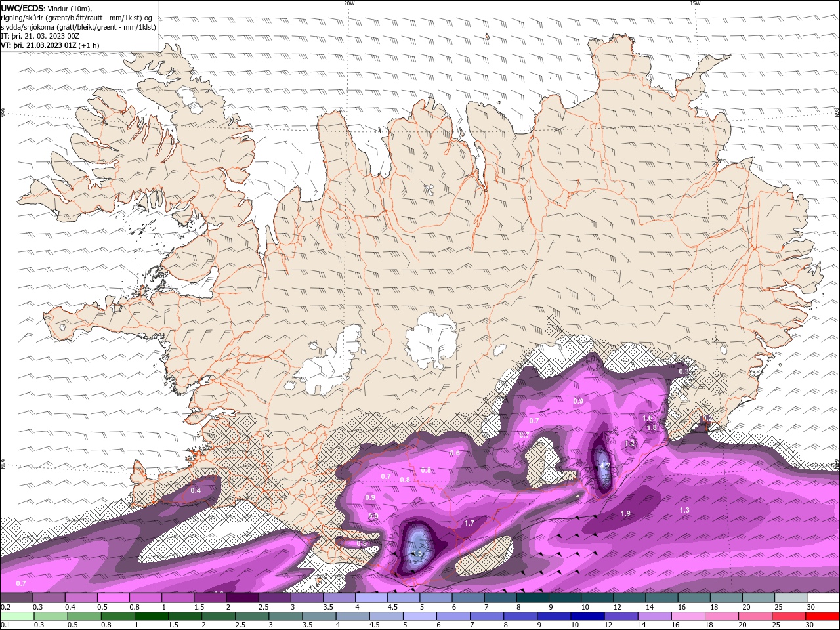
Task: Click lower legend swatch between 14 and 16
Action: click(x=654, y=616)
